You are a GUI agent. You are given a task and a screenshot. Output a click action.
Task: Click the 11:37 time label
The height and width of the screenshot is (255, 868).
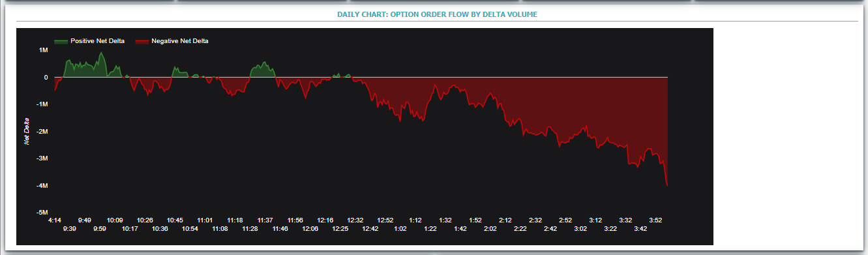[x=265, y=220]
